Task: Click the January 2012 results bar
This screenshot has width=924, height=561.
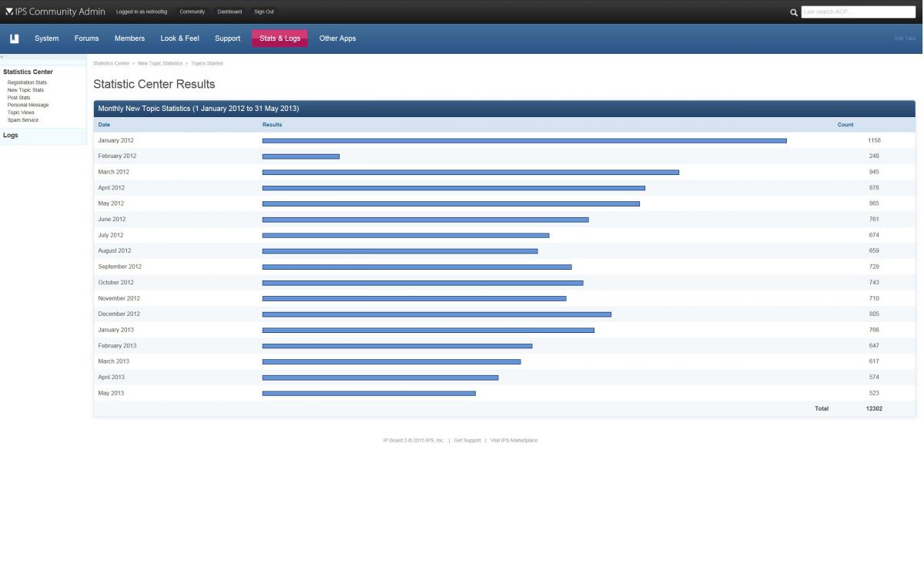Action: [524, 141]
